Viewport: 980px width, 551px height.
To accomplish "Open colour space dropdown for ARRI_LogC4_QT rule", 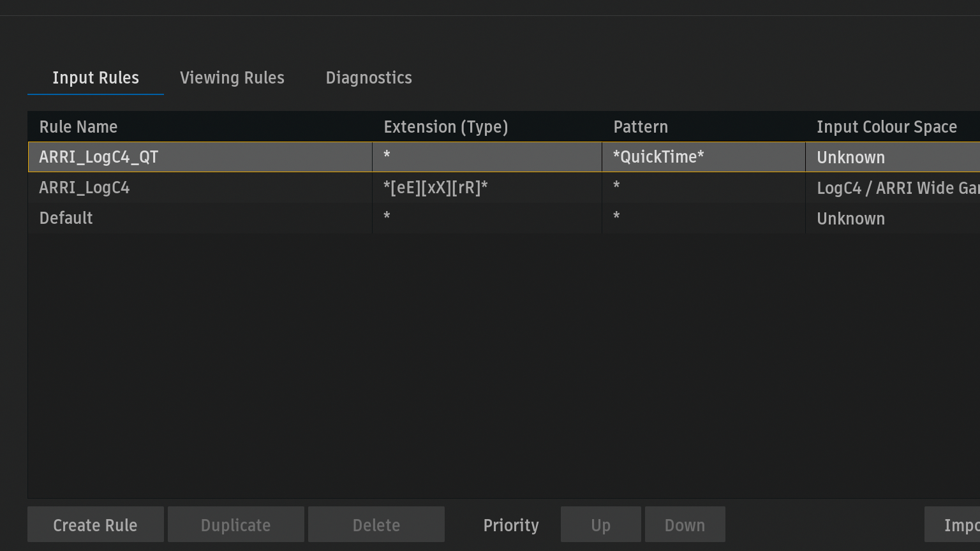I will [x=892, y=157].
